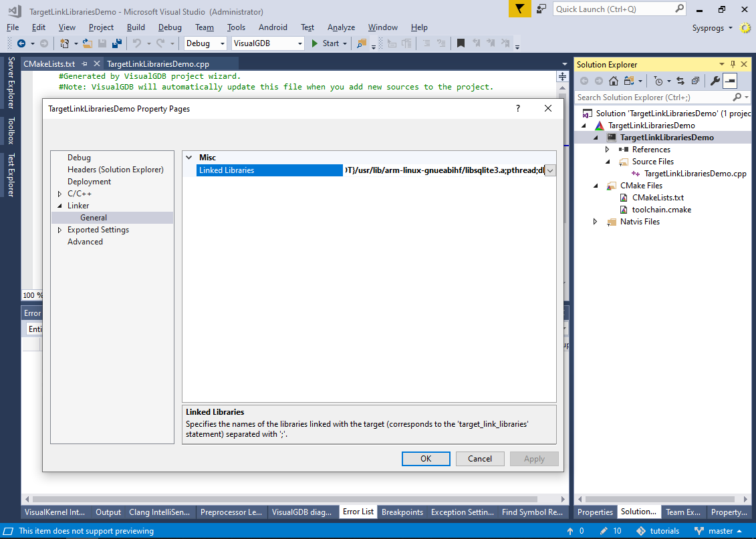Select the Debug page in Property Pages
This screenshot has height=539, width=756.
pos(79,158)
